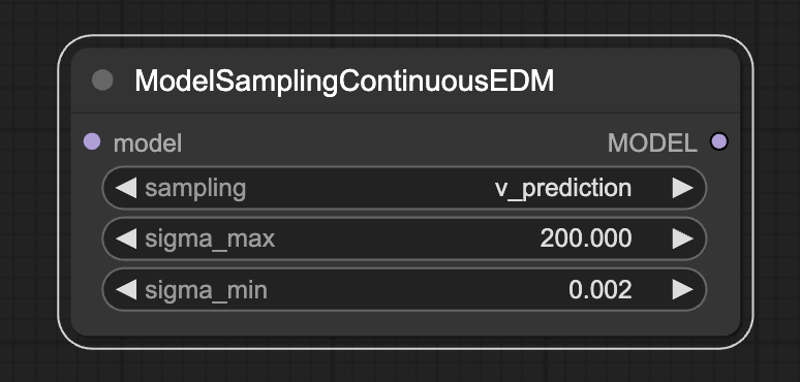The height and width of the screenshot is (382, 800).
Task: Click the 0.002 sigma_min value
Action: point(600,290)
